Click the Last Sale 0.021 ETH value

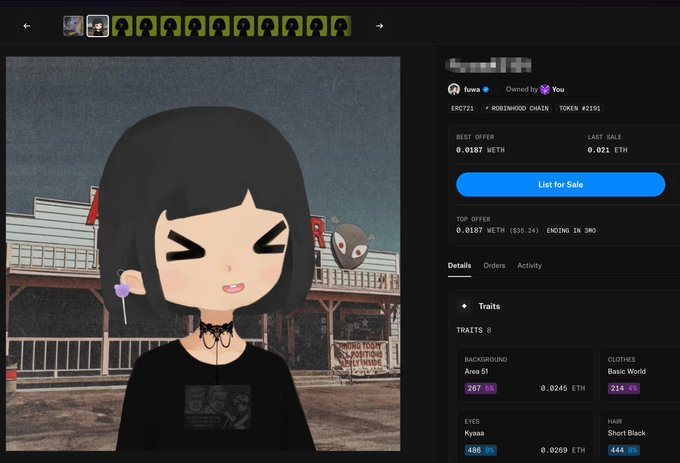tap(608, 150)
